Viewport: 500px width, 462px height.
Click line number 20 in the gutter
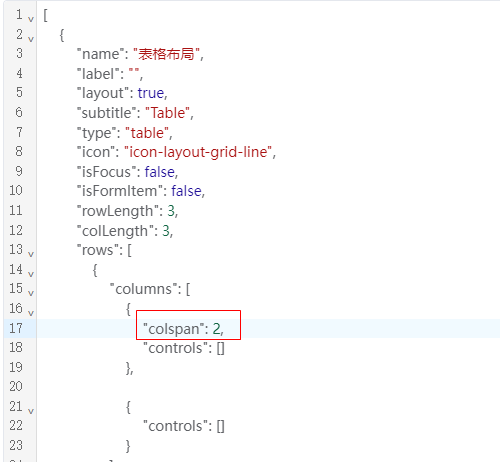[x=16, y=386]
